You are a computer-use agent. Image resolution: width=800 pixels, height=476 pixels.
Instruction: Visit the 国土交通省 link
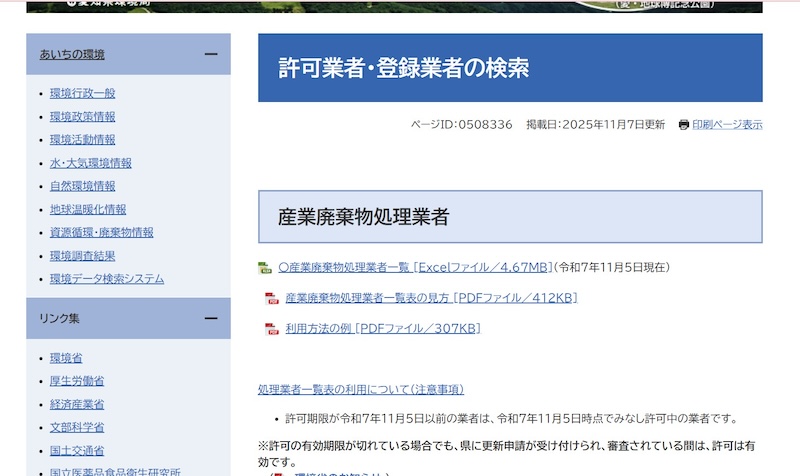click(x=77, y=451)
